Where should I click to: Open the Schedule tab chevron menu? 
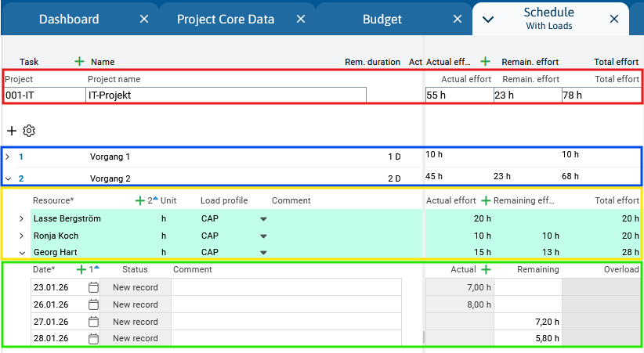pyautogui.click(x=487, y=20)
